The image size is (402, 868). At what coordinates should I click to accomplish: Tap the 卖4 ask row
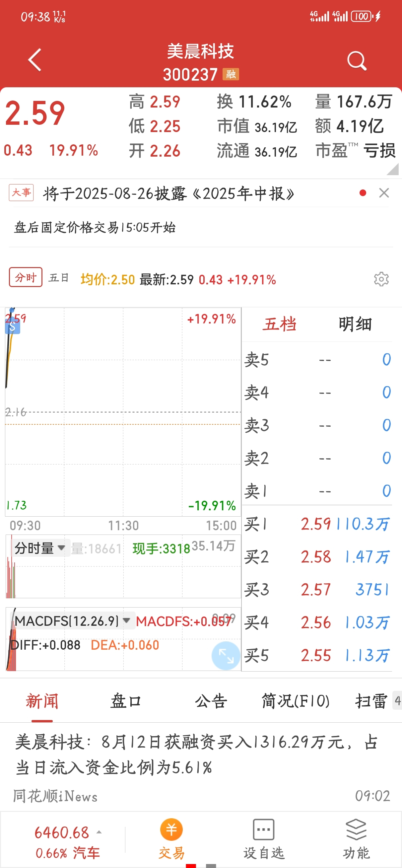click(317, 393)
